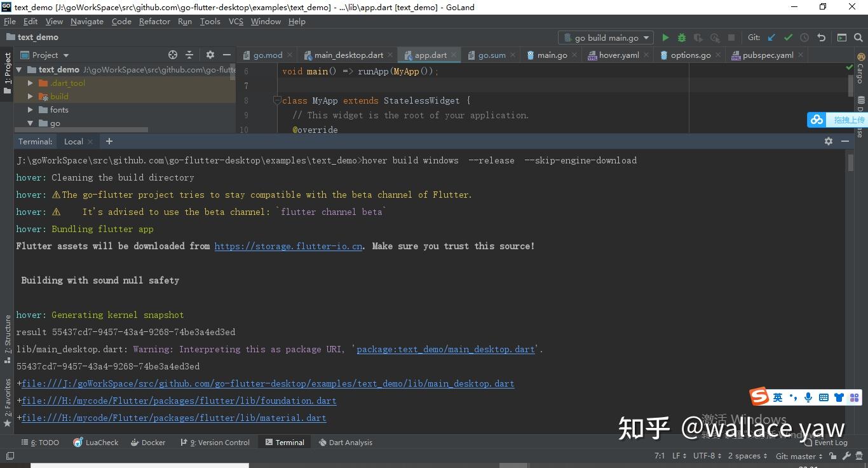
Task: Expand the fonts folder
Action: [29, 109]
